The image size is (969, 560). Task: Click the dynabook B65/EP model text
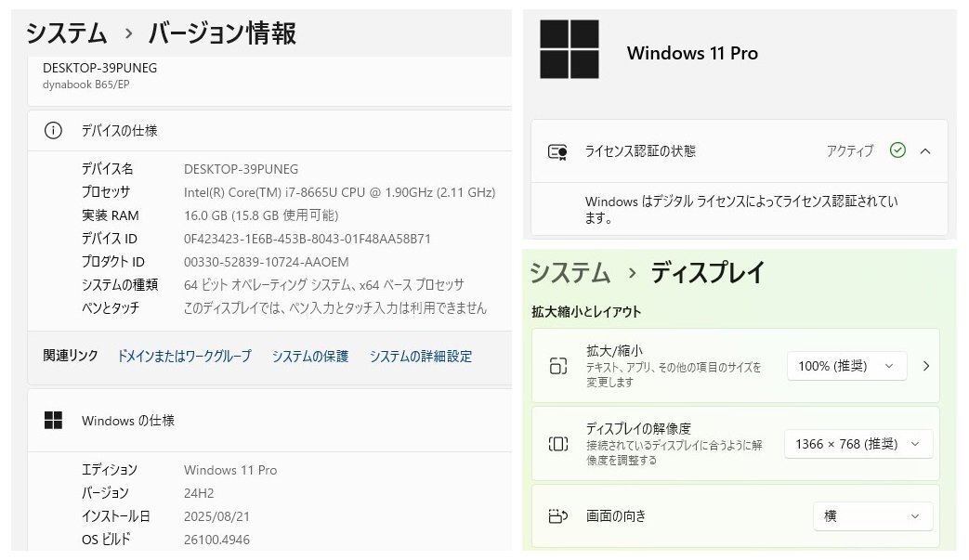click(85, 85)
